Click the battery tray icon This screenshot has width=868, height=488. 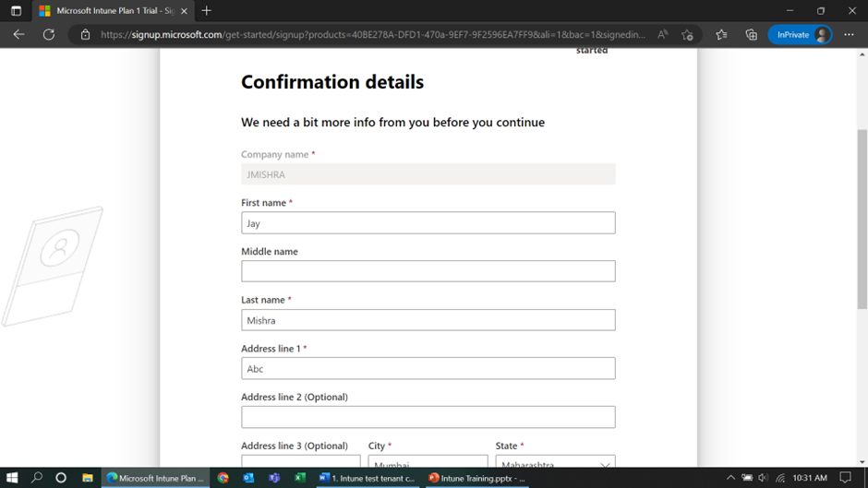pos(747,478)
